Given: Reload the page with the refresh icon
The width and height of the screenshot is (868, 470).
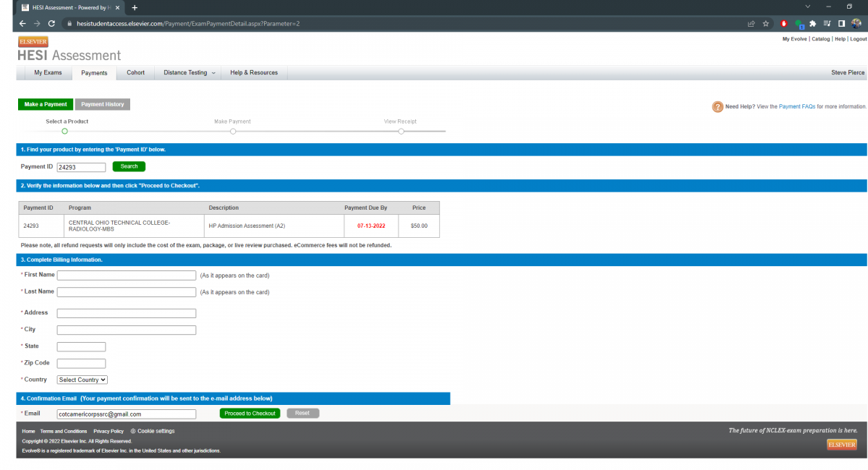Looking at the screenshot, I should (x=51, y=23).
